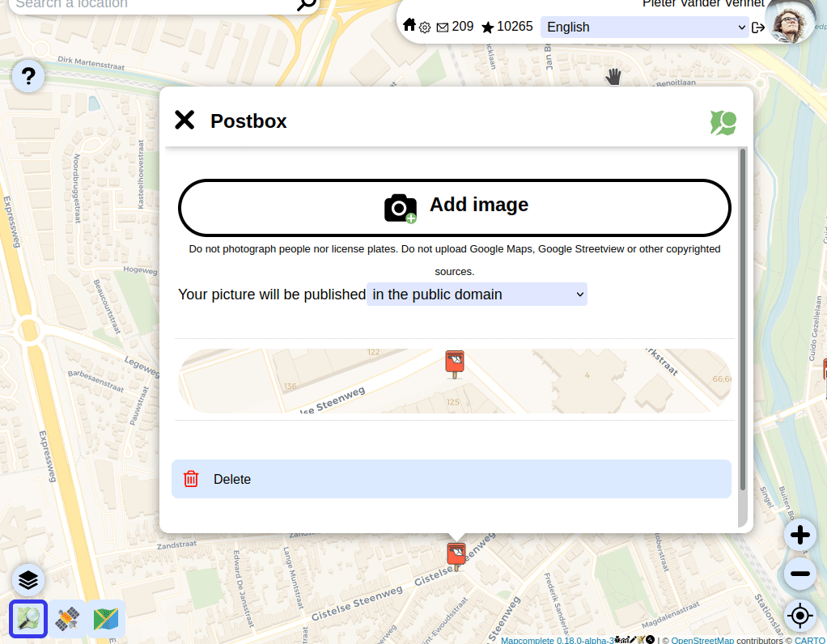Screen dimensions: 827x644
Task: Go to the home icon
Action: point(409,25)
